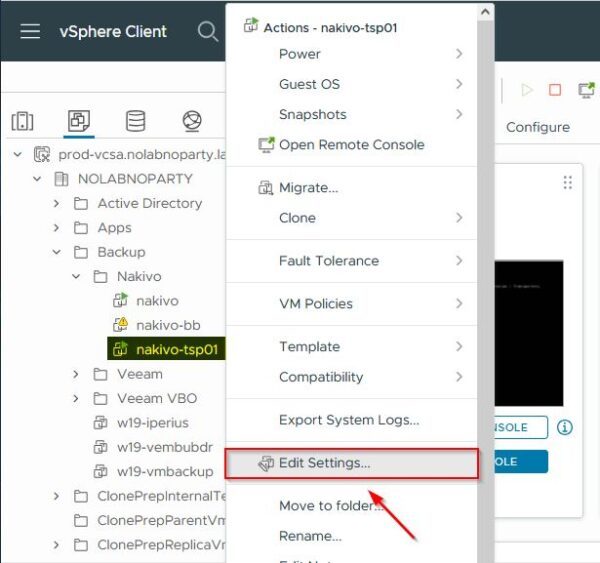Click the vCenter icon beside prod-vcsa
This screenshot has width=600, height=563.
pyautogui.click(x=42, y=154)
